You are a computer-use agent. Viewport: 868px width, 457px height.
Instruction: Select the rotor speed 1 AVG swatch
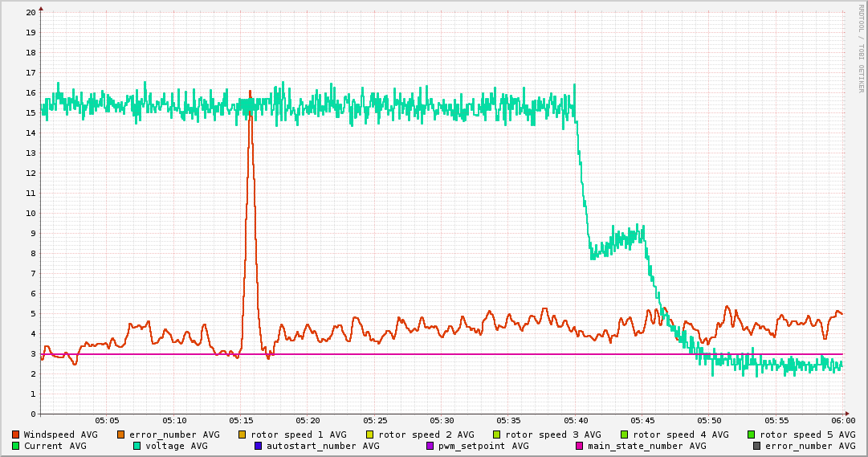(x=242, y=435)
